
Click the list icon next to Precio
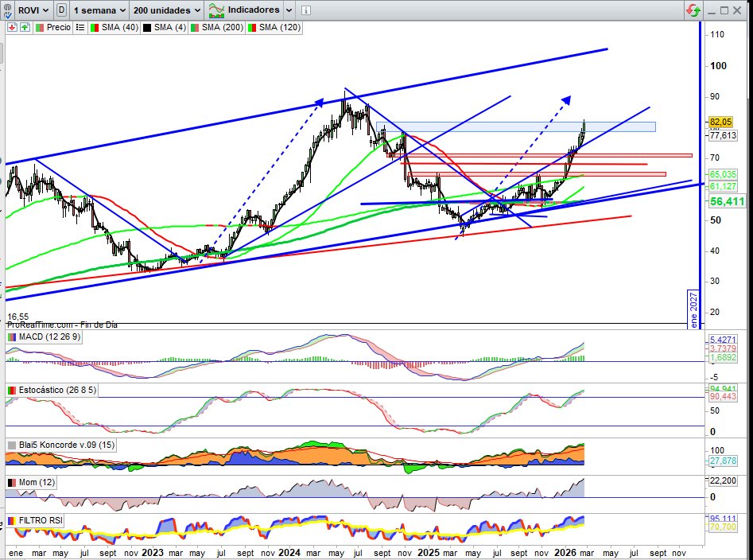coord(80,27)
